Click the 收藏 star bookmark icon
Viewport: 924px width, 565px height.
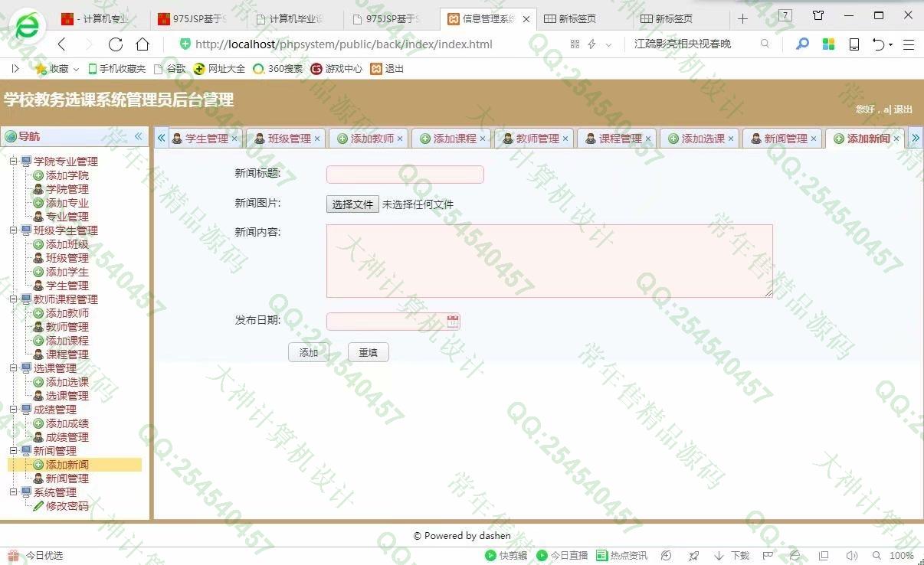pyautogui.click(x=41, y=69)
